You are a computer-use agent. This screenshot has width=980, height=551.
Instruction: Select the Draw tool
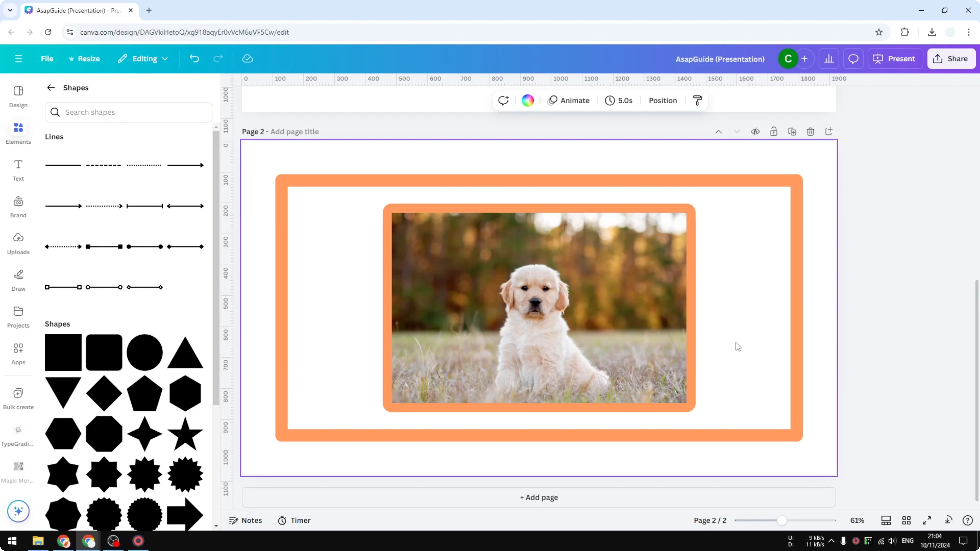coord(18,280)
